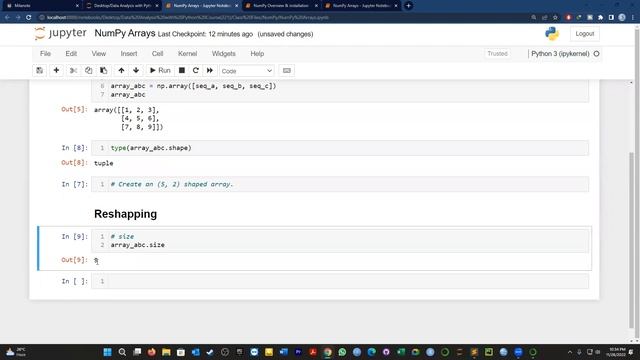Screen dimensions: 640x360
Task: Open the Kernel menu
Action: 187,54
